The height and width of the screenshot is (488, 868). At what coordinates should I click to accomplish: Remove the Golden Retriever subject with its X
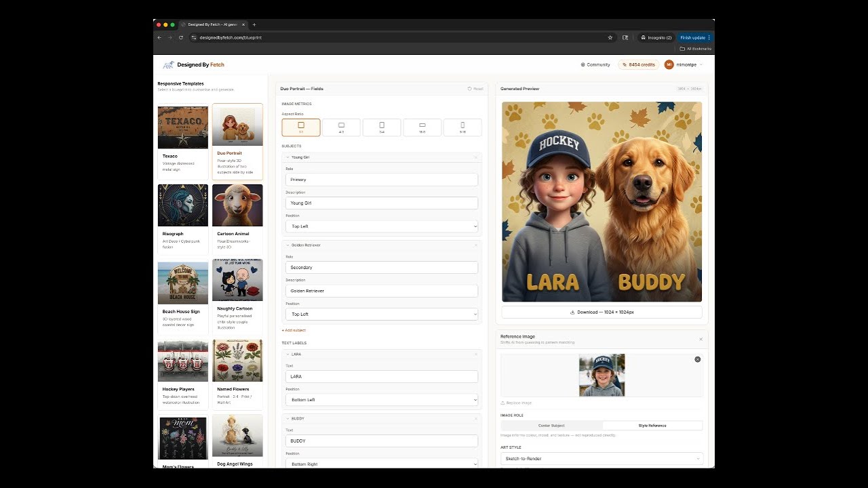475,245
